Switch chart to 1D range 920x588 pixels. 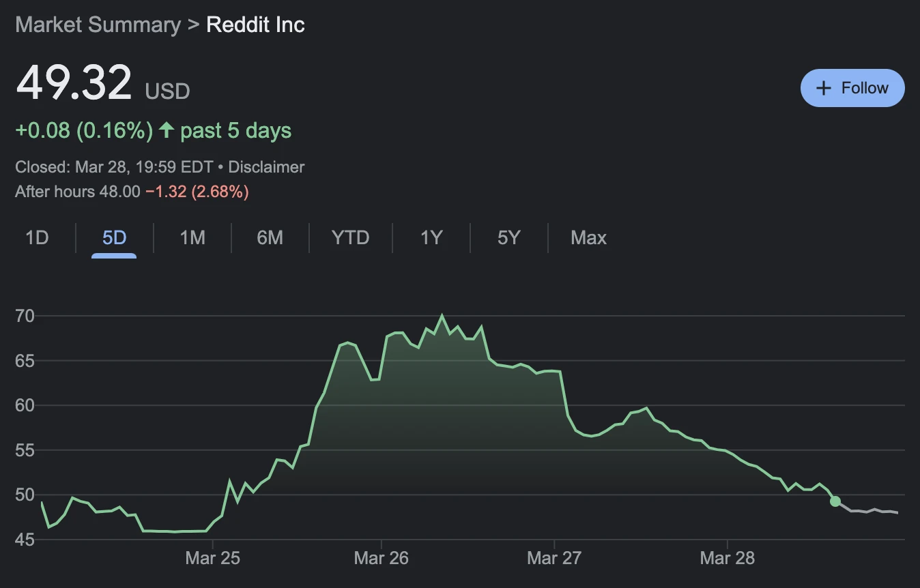pos(37,238)
